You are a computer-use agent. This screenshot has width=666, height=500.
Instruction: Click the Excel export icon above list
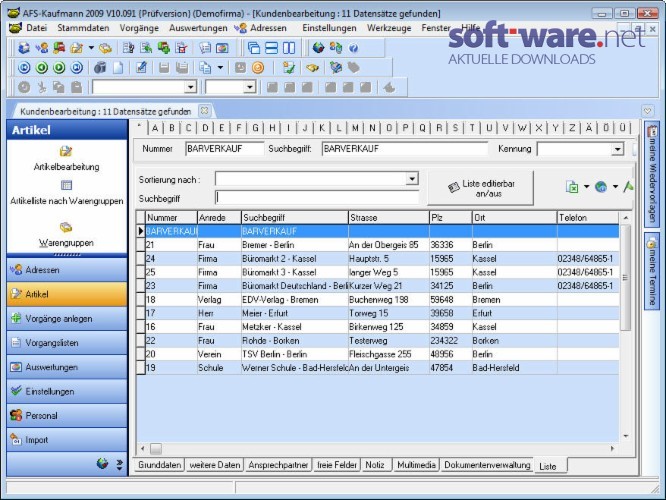tap(572, 186)
